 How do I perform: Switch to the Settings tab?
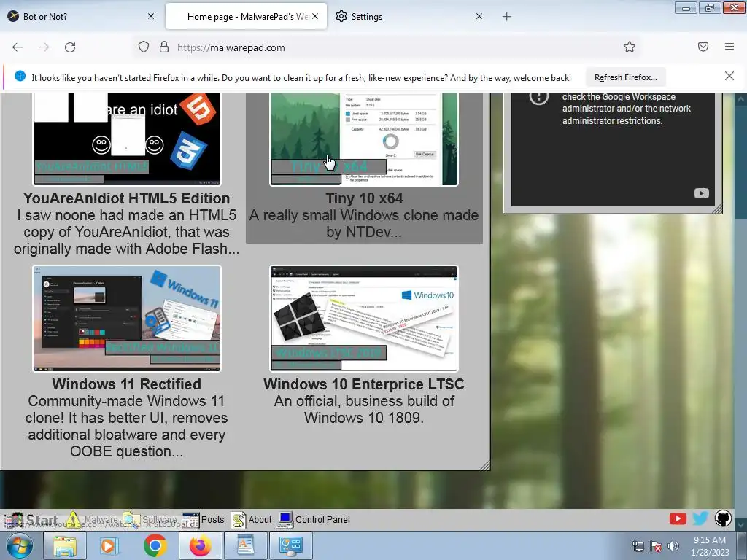pyautogui.click(x=410, y=16)
